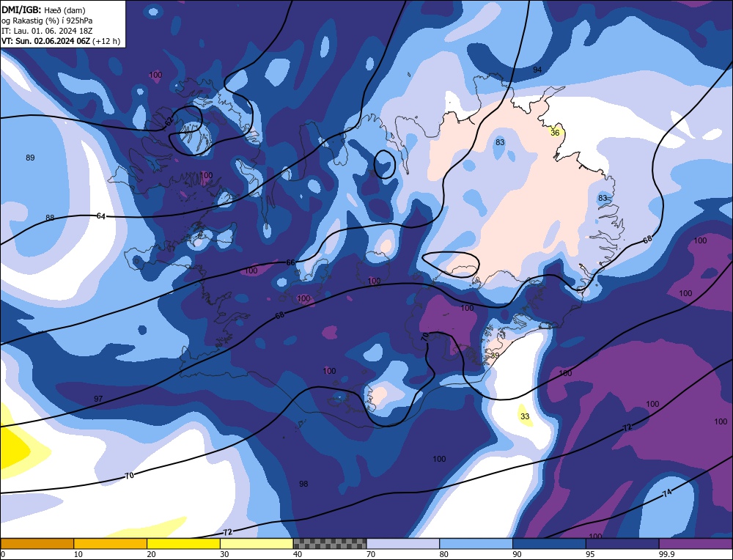Click the pale yellow 30–40 legend swatch
This screenshot has height=560, width=733.
(x=257, y=543)
